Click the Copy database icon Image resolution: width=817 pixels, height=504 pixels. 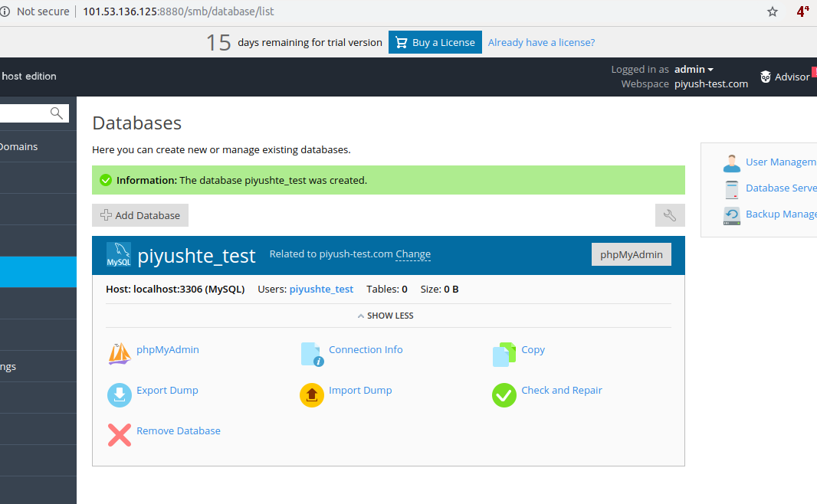[x=504, y=354]
